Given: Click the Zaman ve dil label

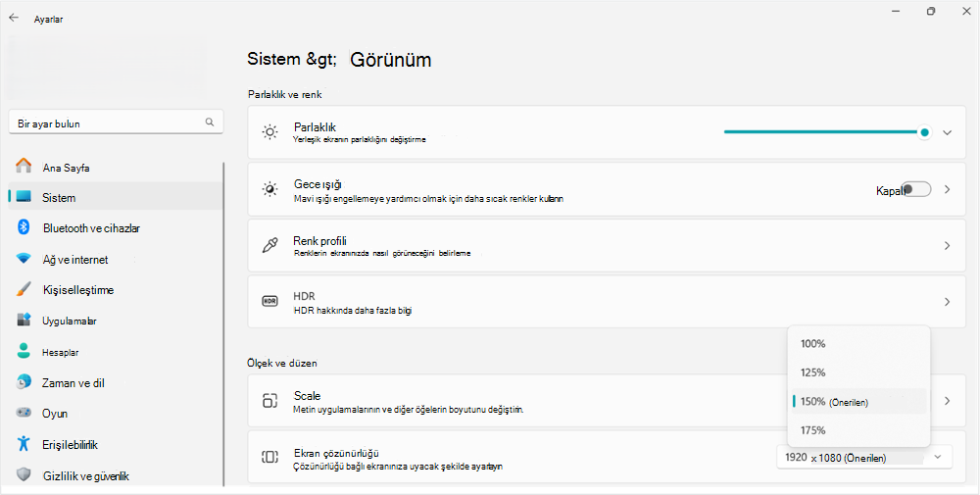Looking at the screenshot, I should coord(73,383).
